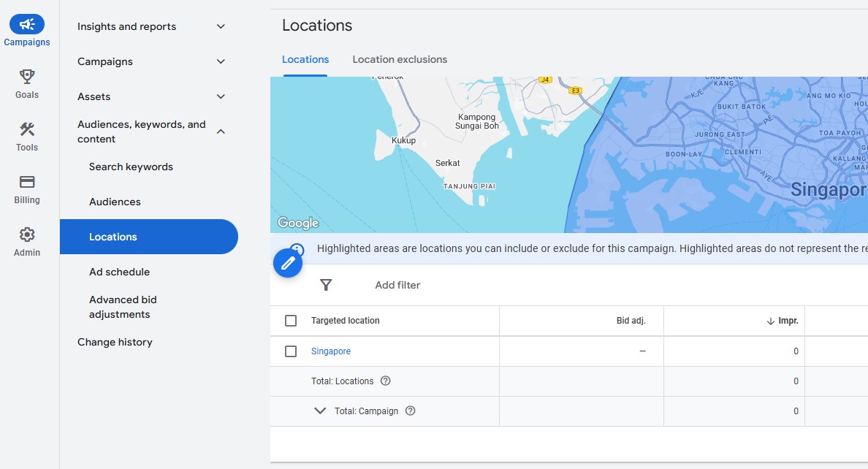Open the Admin gear icon
This screenshot has height=469, width=868.
[x=26, y=234]
